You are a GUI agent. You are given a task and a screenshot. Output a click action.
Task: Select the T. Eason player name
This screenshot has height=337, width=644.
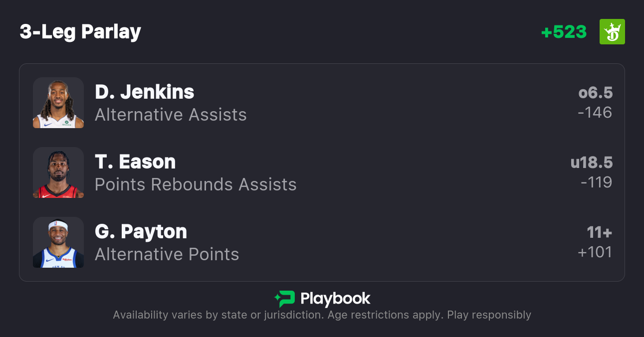pos(135,162)
